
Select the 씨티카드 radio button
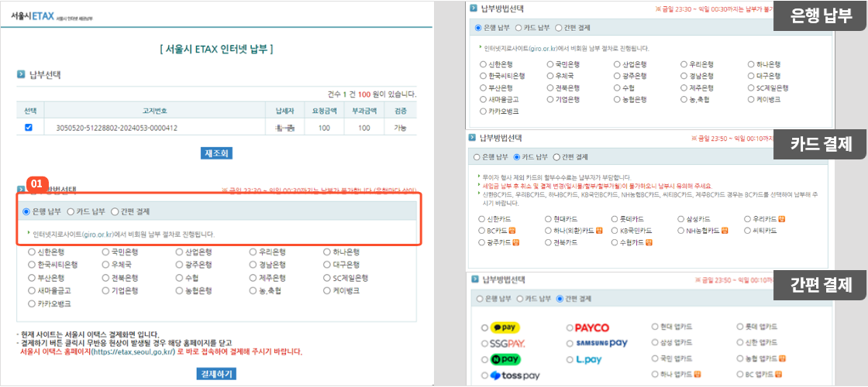[x=748, y=231]
